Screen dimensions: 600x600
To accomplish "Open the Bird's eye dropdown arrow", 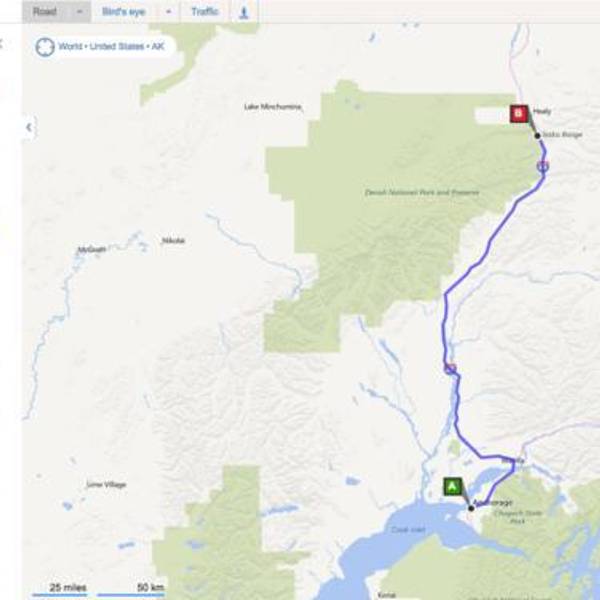I will pyautogui.click(x=168, y=12).
